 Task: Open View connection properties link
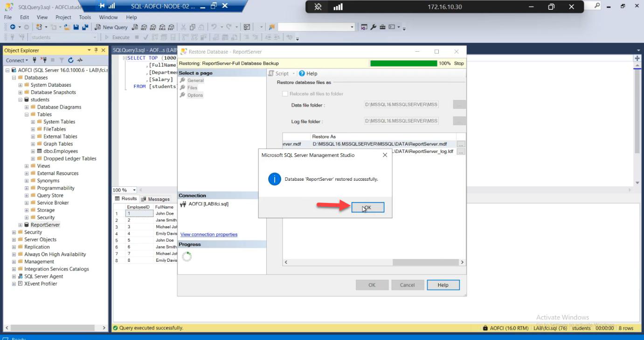coord(209,234)
